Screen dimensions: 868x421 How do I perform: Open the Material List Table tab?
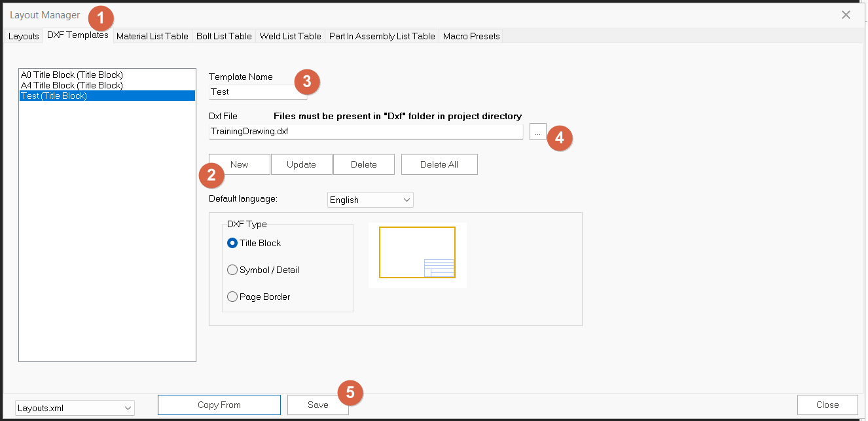coord(152,36)
